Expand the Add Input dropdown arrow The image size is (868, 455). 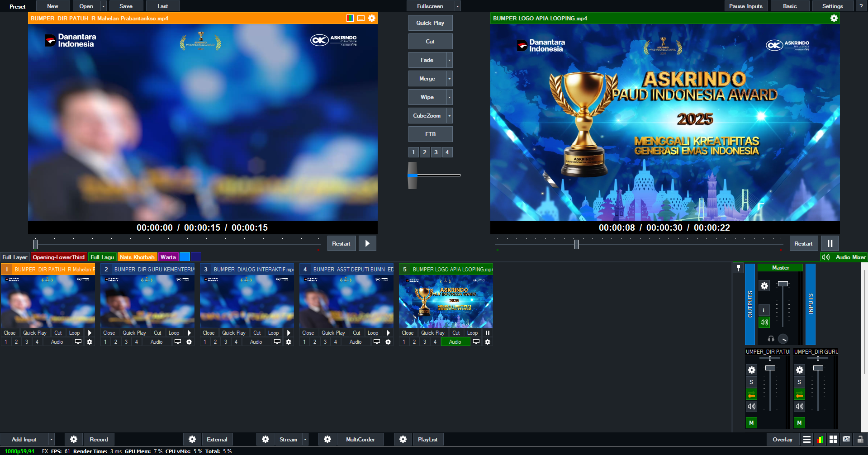coord(51,439)
